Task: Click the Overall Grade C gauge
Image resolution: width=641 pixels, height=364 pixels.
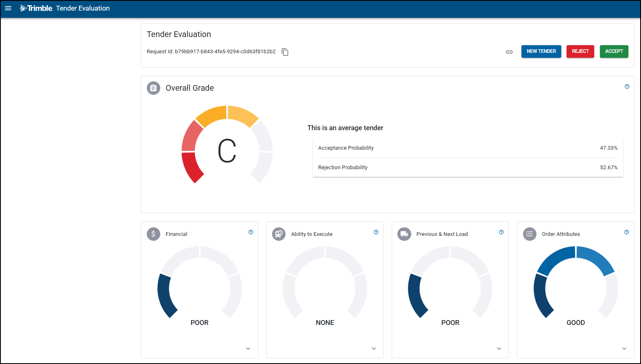Action: [227, 150]
